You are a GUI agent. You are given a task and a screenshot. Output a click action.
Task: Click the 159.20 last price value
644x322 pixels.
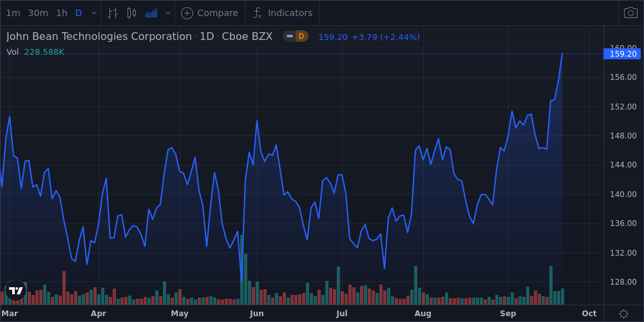click(x=333, y=37)
